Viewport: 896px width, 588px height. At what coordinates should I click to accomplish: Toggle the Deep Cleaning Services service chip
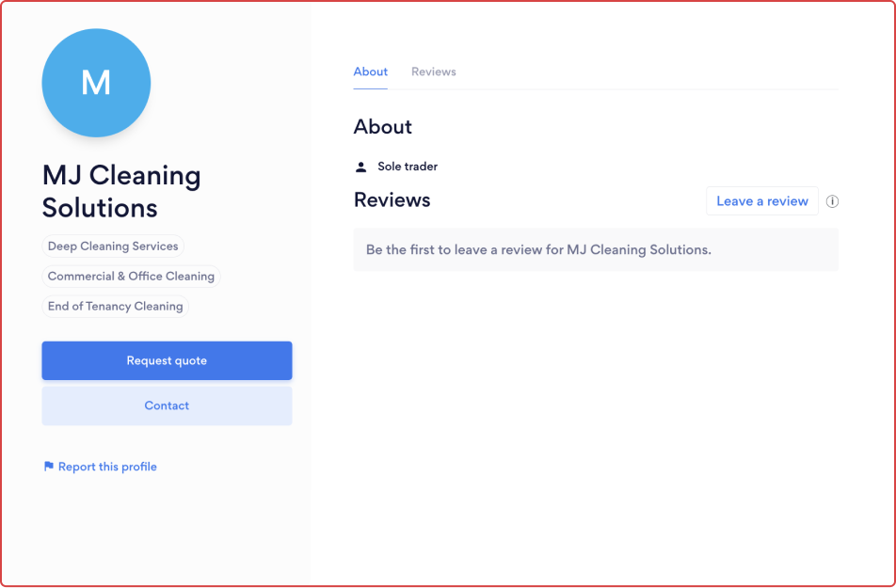click(x=113, y=246)
